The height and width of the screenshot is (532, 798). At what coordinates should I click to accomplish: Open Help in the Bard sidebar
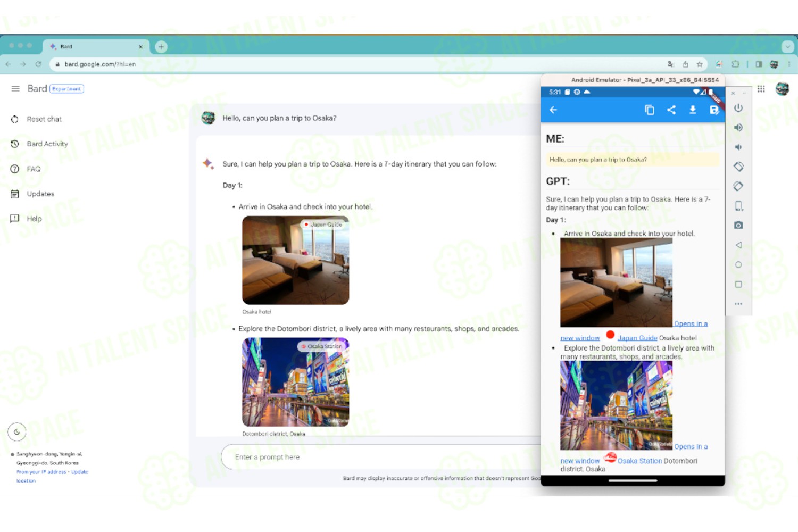click(x=26, y=219)
